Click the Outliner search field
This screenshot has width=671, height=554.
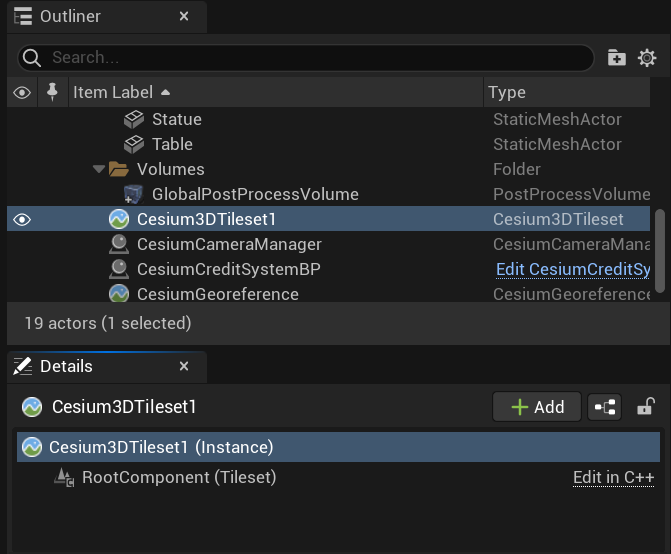coord(306,57)
